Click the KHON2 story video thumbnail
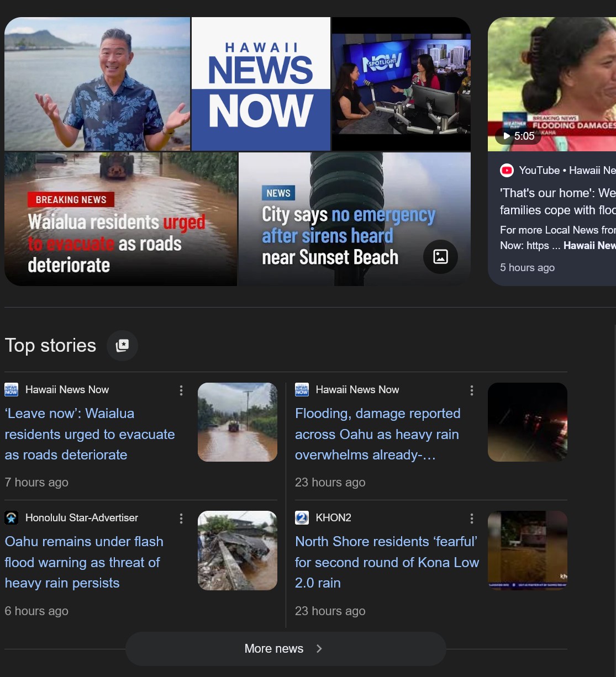 [528, 551]
